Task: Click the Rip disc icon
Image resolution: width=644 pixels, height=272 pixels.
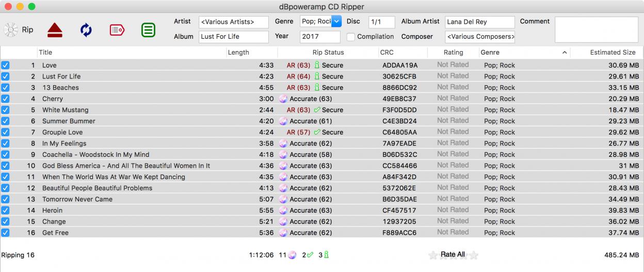Action: coord(10,30)
